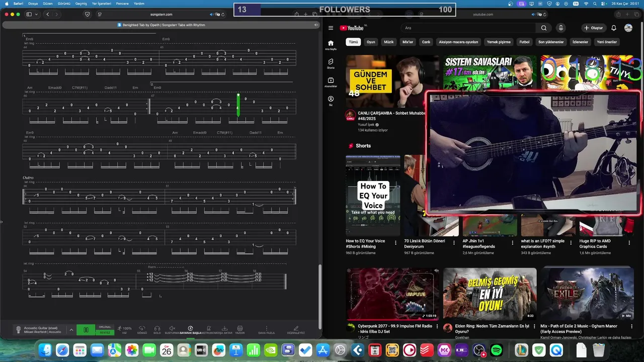Open the Dosya menu in menu bar
Image resolution: width=644 pixels, height=362 pixels.
coord(33,3)
